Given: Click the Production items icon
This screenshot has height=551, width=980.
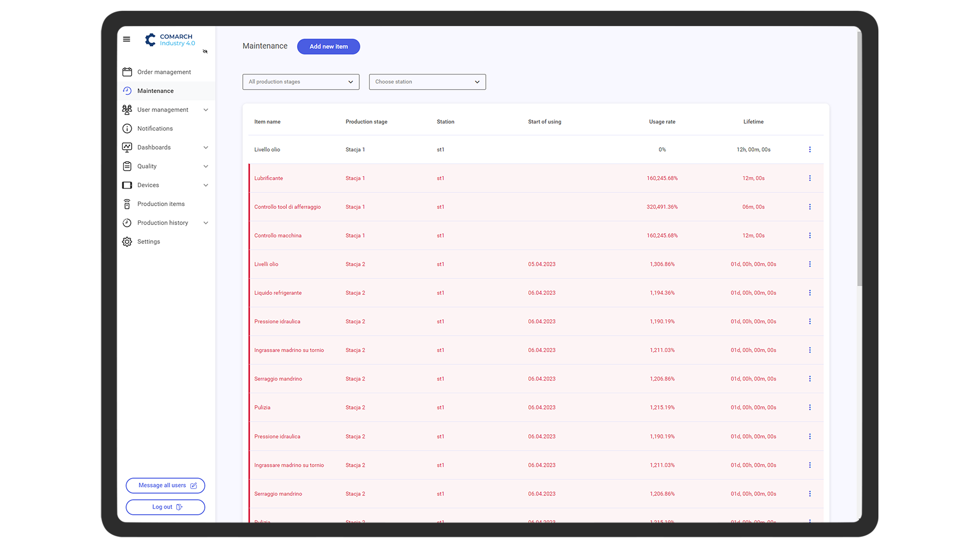Looking at the screenshot, I should [x=127, y=204].
